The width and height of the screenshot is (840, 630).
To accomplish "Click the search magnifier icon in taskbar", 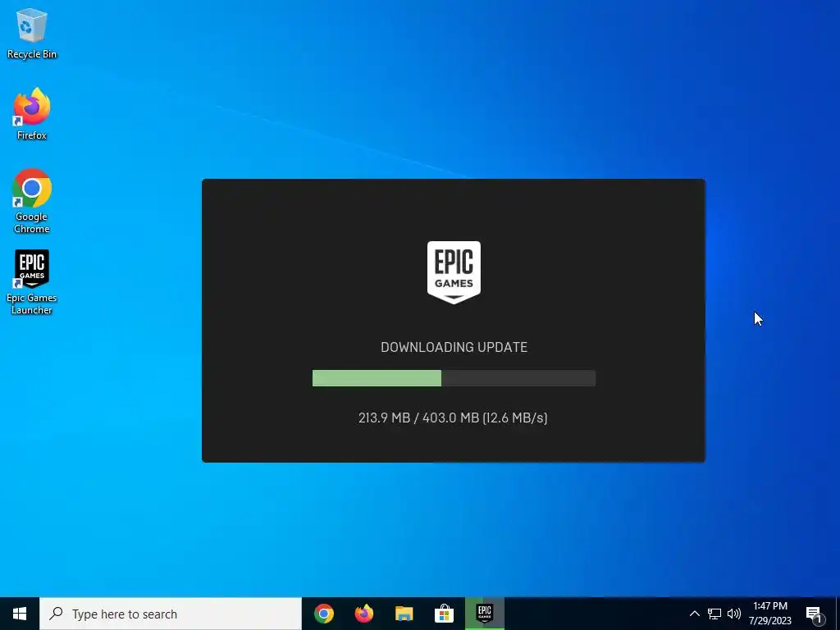I will point(56,614).
